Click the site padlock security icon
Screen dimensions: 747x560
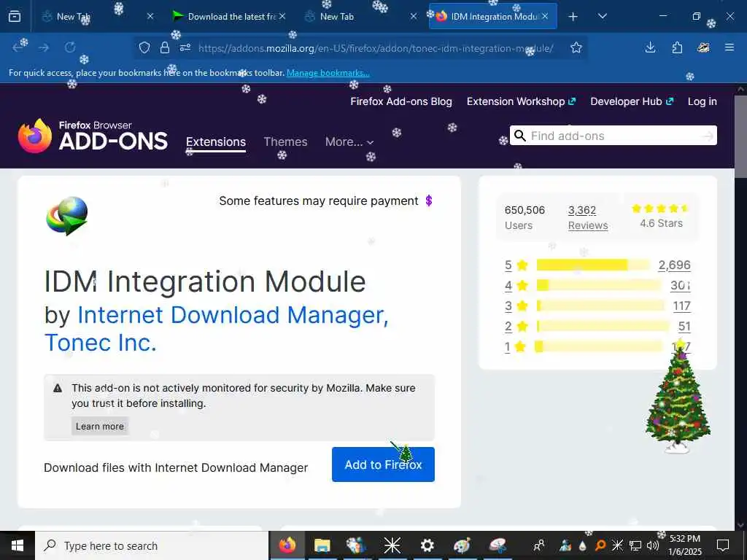pyautogui.click(x=165, y=47)
